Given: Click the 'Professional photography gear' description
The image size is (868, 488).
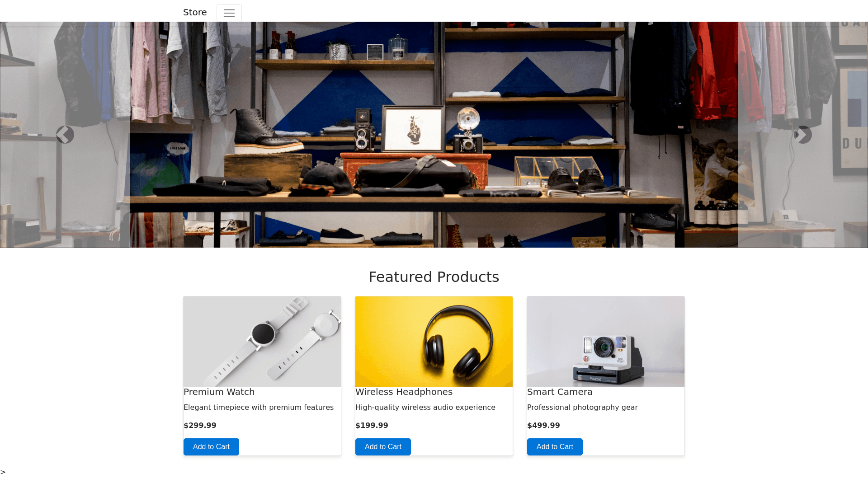Looking at the screenshot, I should pyautogui.click(x=582, y=408).
